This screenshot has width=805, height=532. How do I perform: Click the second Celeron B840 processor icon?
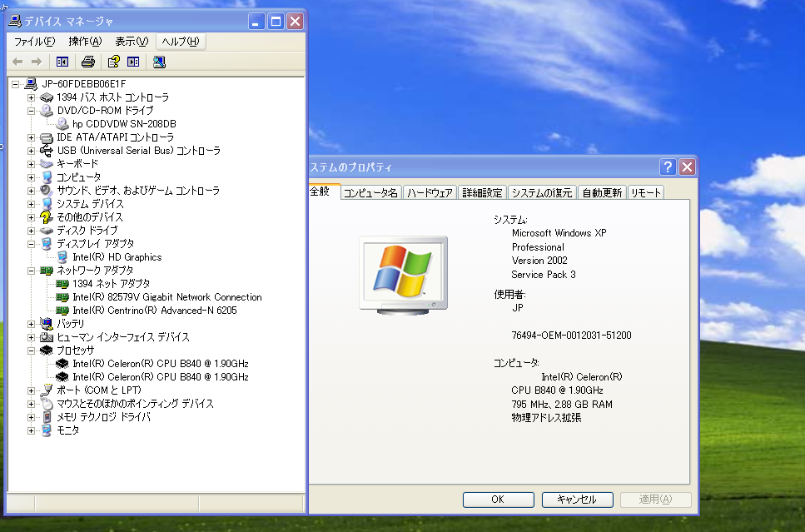62,377
